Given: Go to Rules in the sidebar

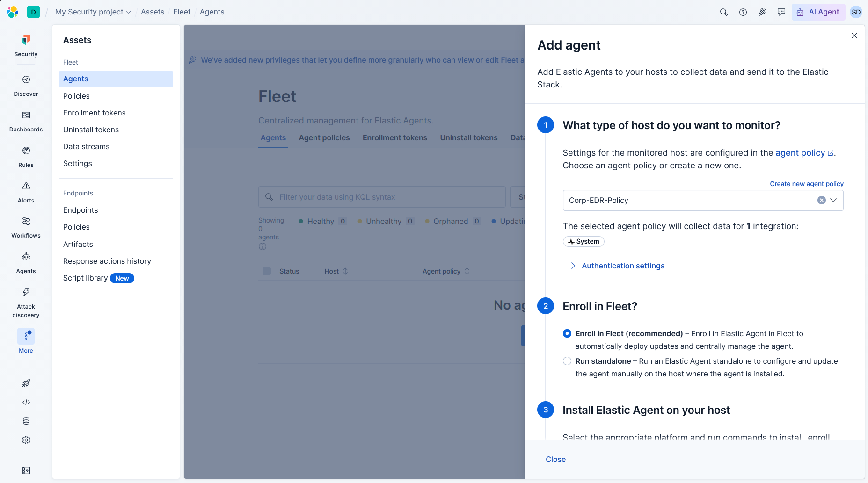Looking at the screenshot, I should tap(26, 157).
